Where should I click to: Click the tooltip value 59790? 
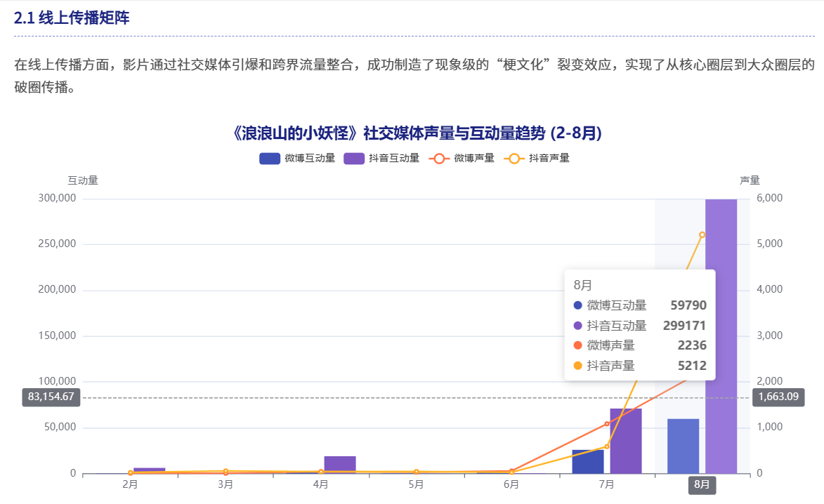click(x=688, y=305)
